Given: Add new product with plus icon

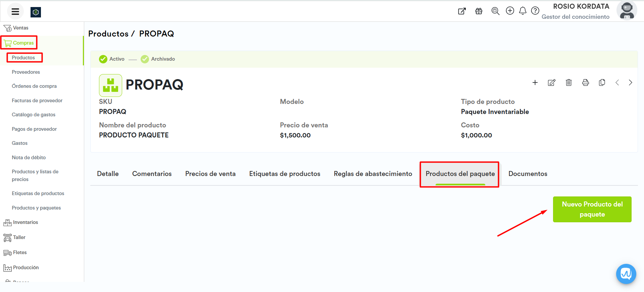Looking at the screenshot, I should click(x=535, y=83).
